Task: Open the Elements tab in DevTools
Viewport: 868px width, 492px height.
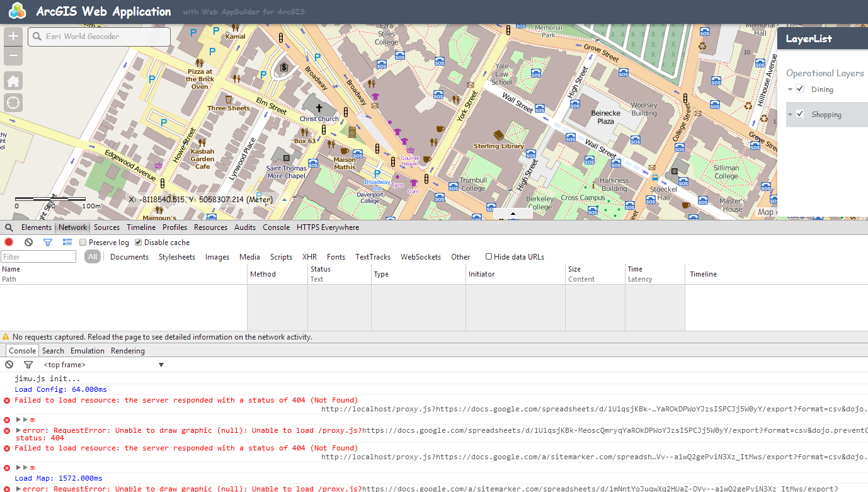Action: coord(37,227)
